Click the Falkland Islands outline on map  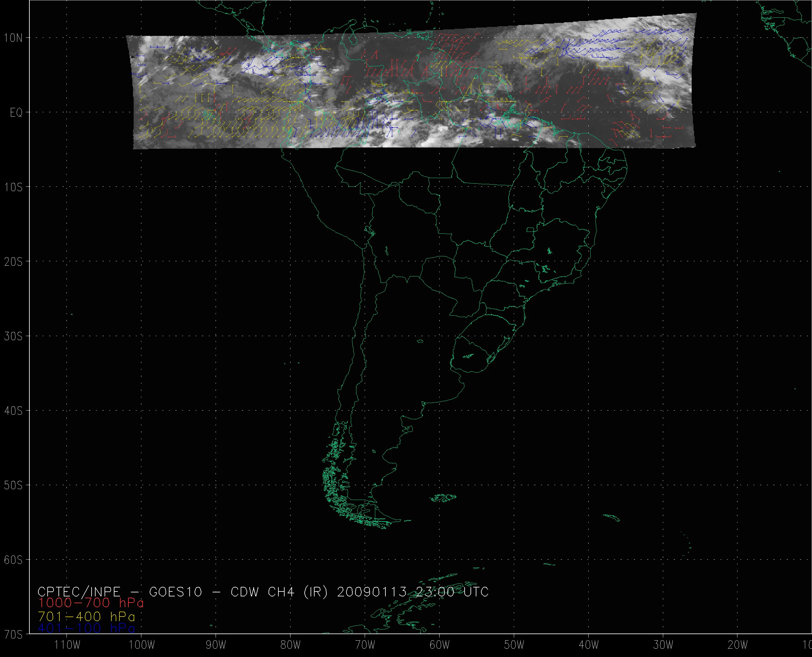(444, 498)
